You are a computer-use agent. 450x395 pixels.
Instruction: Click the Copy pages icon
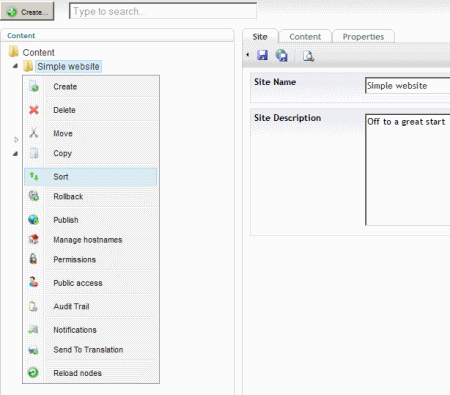[x=34, y=153]
